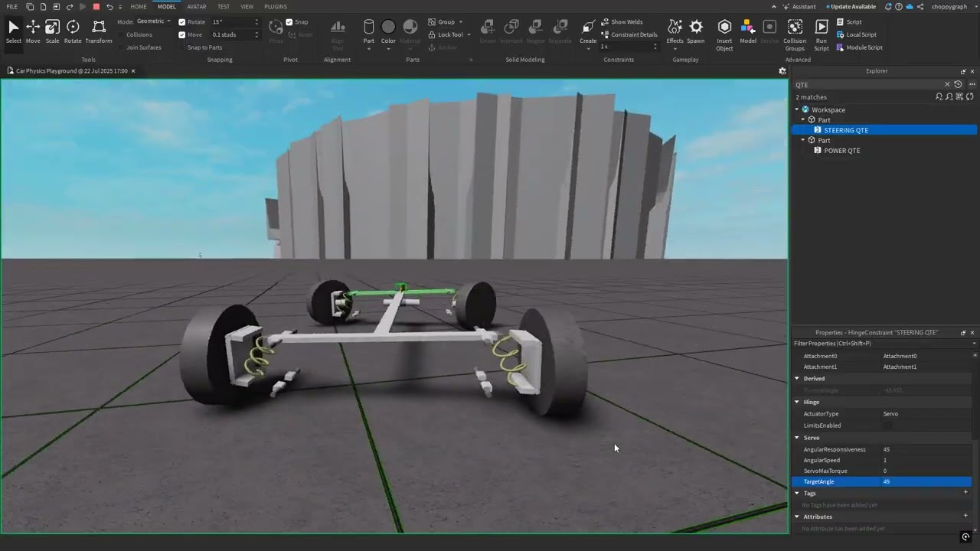Enable Join Surfaces checkbox

[x=120, y=47]
